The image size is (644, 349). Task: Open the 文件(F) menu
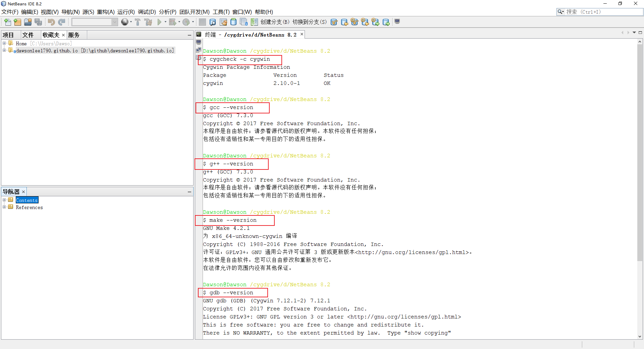tap(10, 12)
